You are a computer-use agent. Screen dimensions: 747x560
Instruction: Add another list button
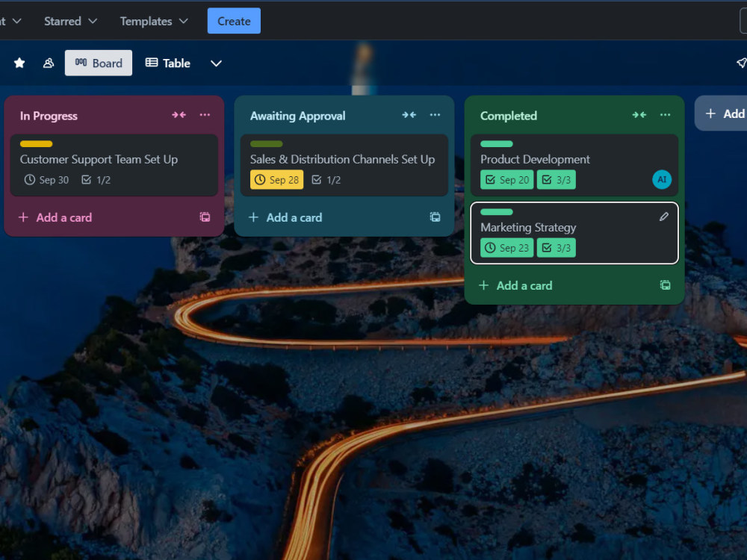[721, 113]
